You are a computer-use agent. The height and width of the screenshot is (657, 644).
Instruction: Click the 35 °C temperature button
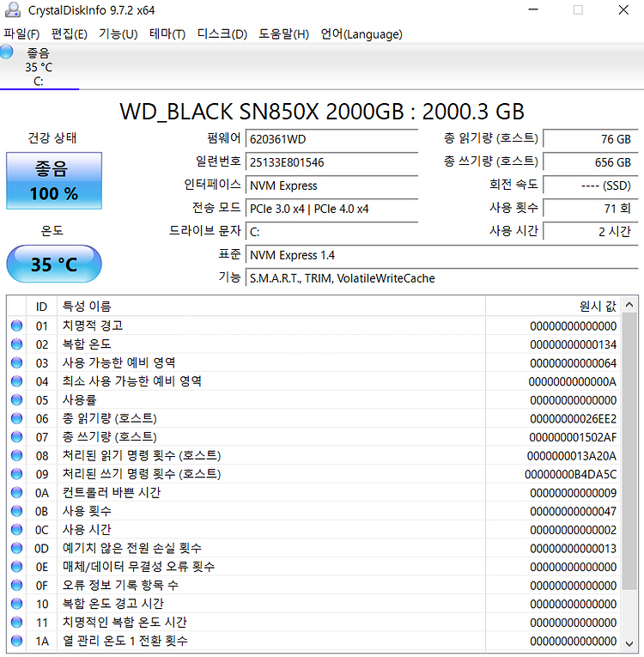click(x=54, y=264)
